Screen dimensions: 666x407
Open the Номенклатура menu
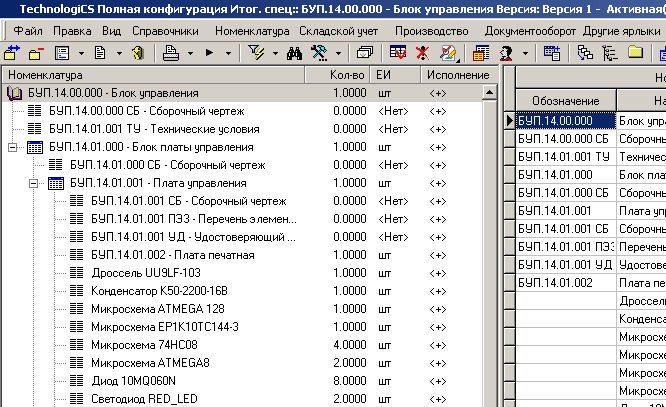(x=251, y=30)
